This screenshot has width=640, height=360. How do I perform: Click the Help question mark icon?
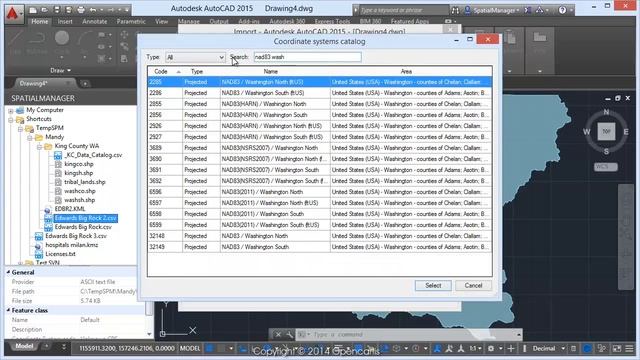pyautogui.click(x=562, y=10)
